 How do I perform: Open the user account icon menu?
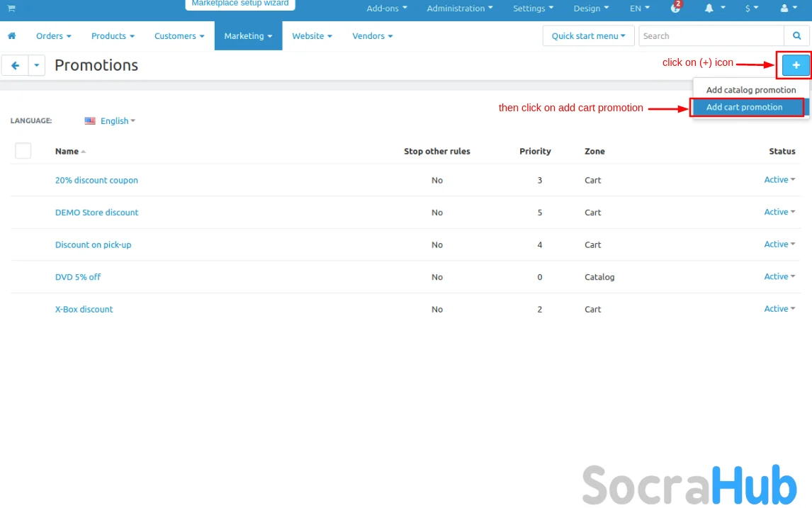click(x=787, y=9)
